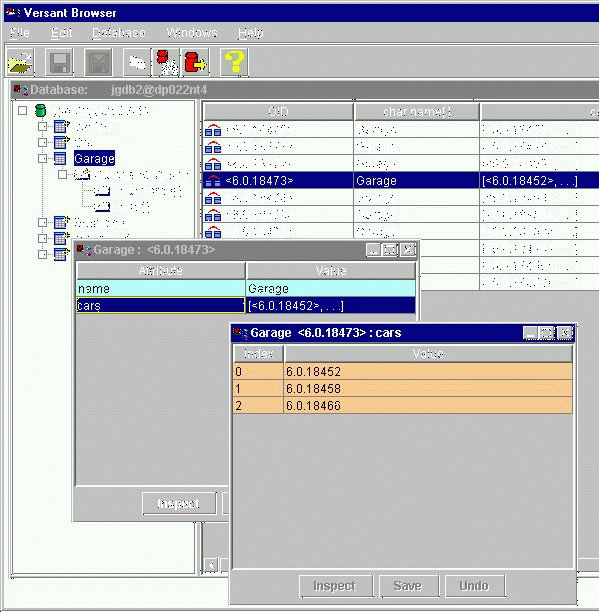Expand the class node just above Garage
The width and height of the screenshot is (599, 612).
[43, 142]
